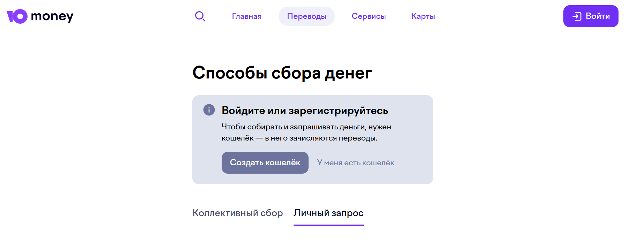Viewport: 644px width, 242px height.
Task: Select the highlighted Переводы tab
Action: coord(306,16)
